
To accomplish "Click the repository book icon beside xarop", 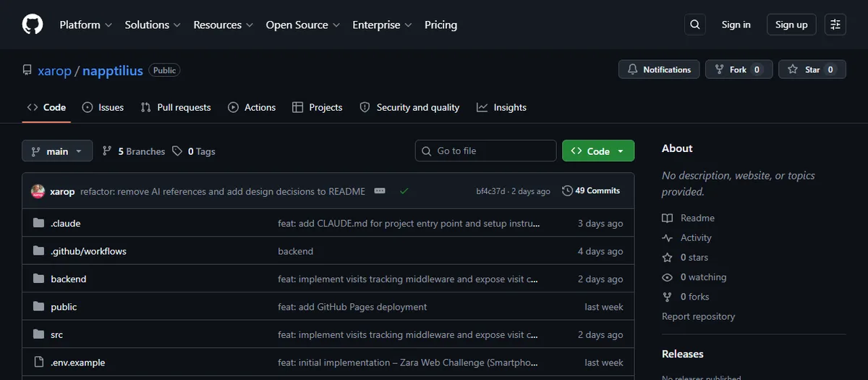I will tap(27, 70).
